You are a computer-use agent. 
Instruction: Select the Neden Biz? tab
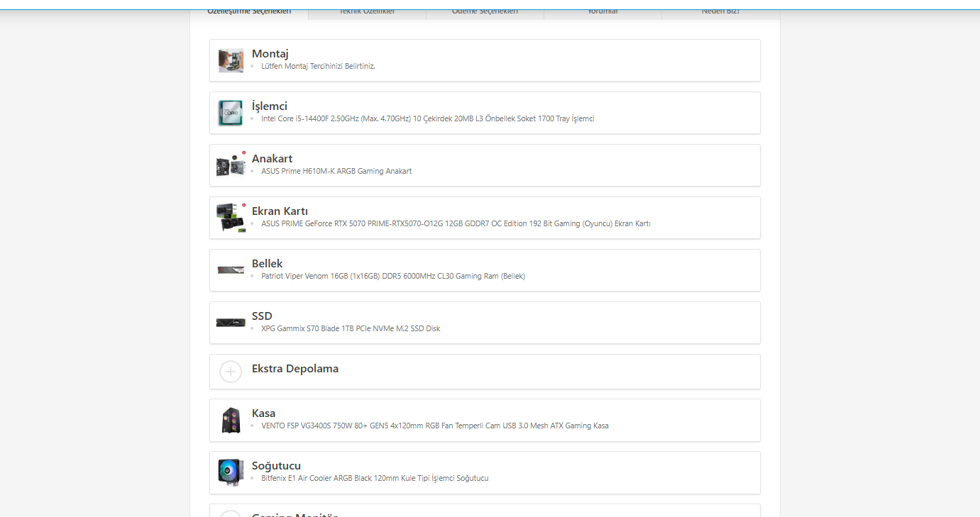click(720, 11)
